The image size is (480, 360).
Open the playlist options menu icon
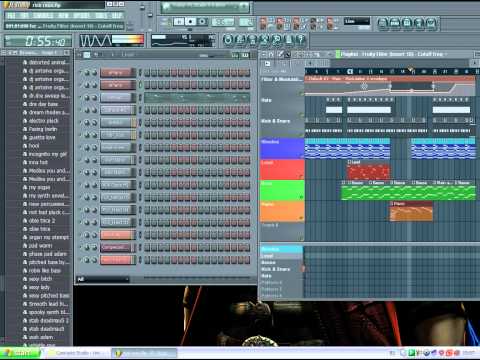tap(264, 54)
